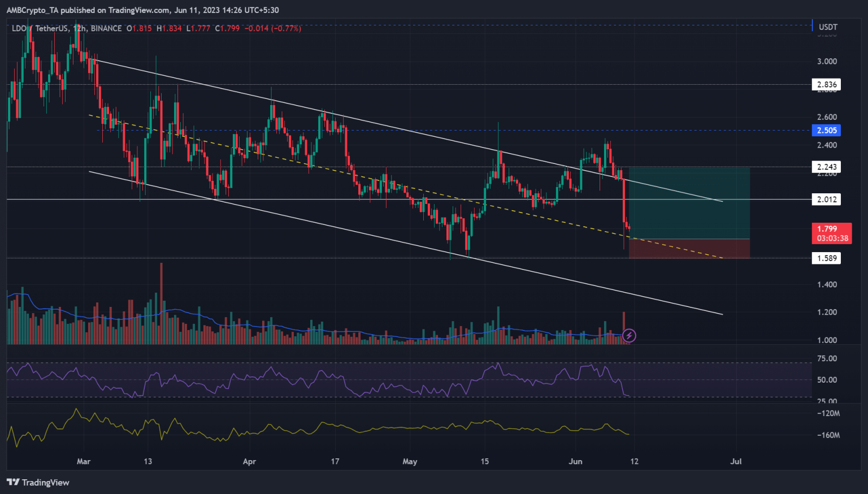Click the −160M indicator scale label
Viewport: 868px width, 494px height.
828,435
